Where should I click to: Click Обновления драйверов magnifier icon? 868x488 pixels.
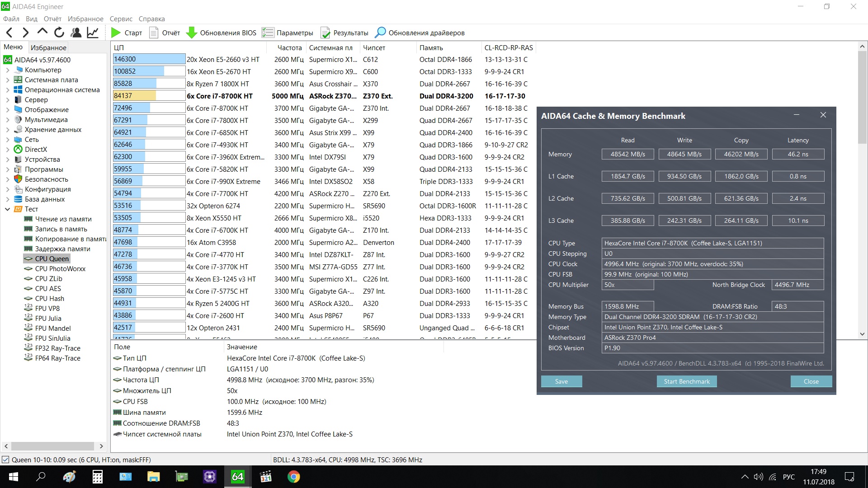click(x=381, y=33)
